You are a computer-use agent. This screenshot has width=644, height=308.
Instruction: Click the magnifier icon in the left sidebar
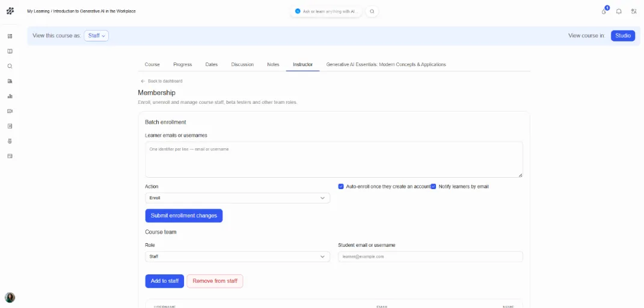(x=10, y=66)
